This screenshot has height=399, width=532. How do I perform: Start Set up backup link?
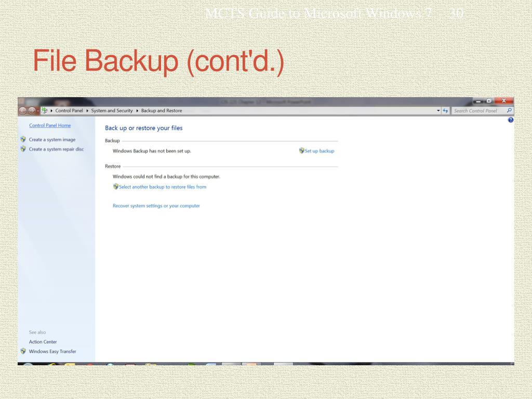click(x=320, y=151)
